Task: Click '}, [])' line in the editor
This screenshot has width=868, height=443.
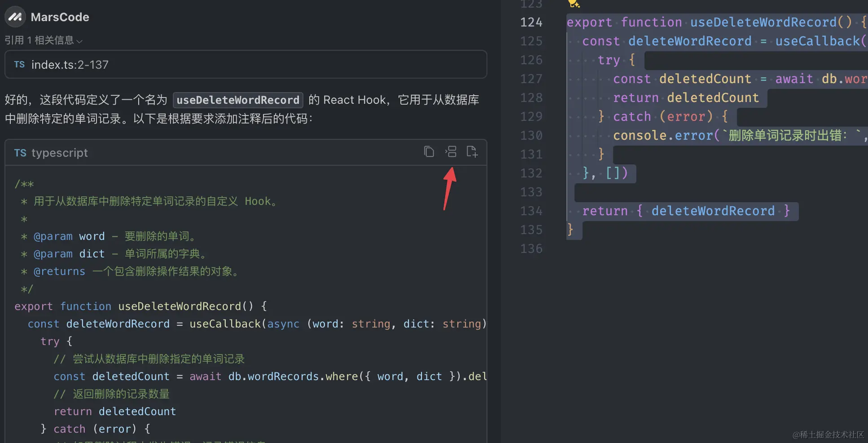Action: coord(605,173)
